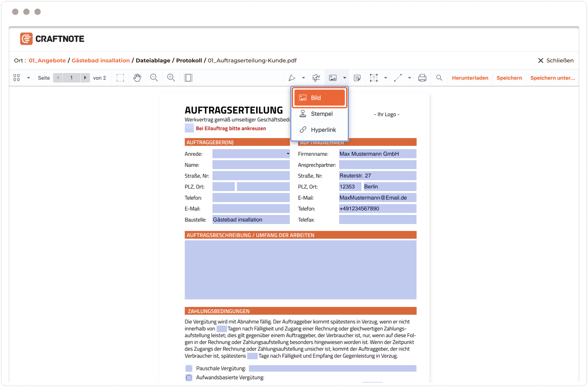588x387 pixels.
Task: Click the days field after 'spätestens'
Action: pyautogui.click(x=252, y=356)
